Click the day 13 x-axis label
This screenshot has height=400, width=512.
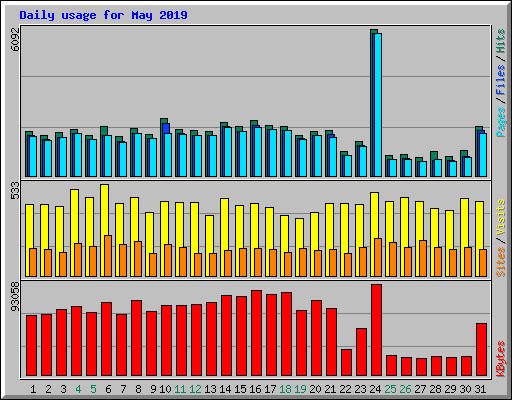[210, 389]
